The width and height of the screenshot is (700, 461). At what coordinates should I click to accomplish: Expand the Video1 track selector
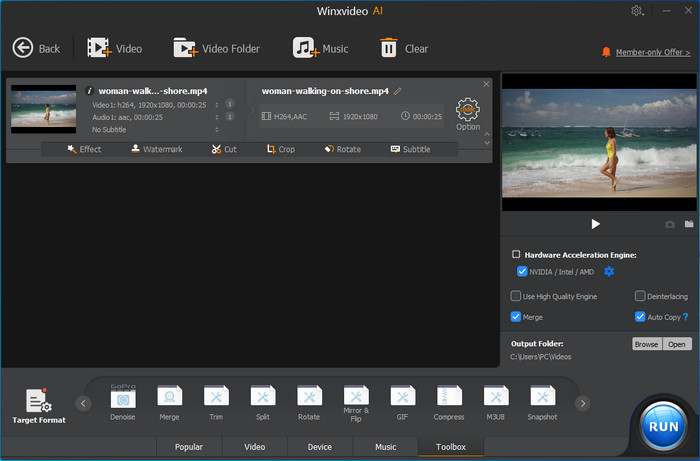pos(217,105)
